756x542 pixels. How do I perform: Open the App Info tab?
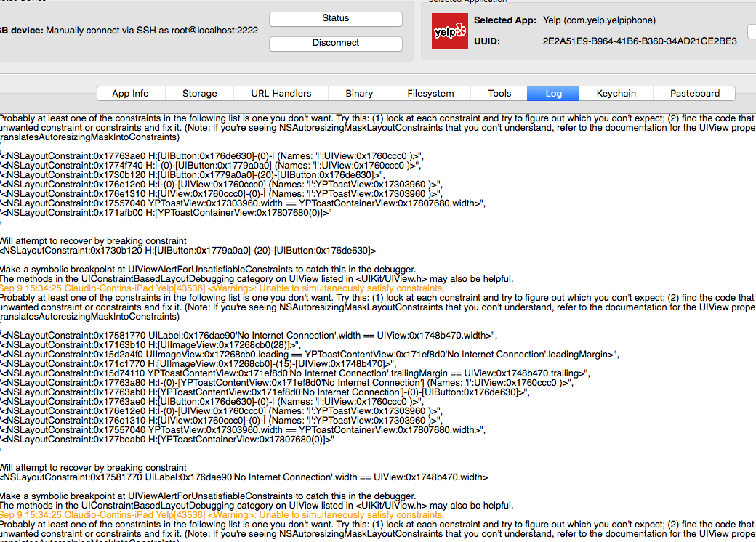pyautogui.click(x=131, y=94)
